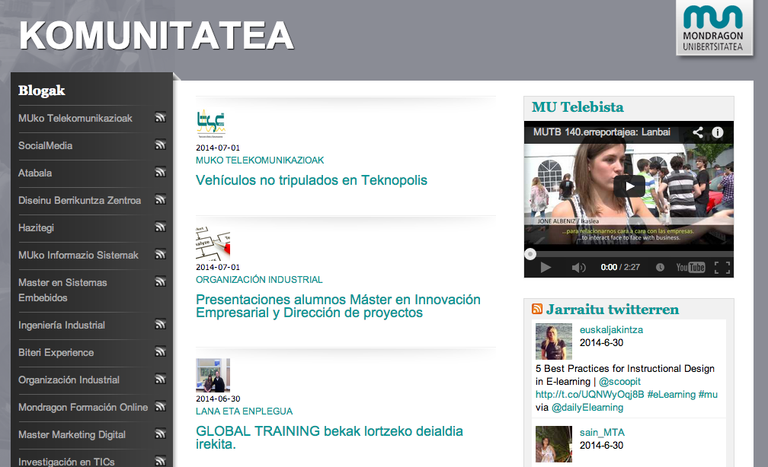Image resolution: width=768 pixels, height=467 pixels.
Task: Open MUko Informazio Sistemak blog
Action: point(78,255)
